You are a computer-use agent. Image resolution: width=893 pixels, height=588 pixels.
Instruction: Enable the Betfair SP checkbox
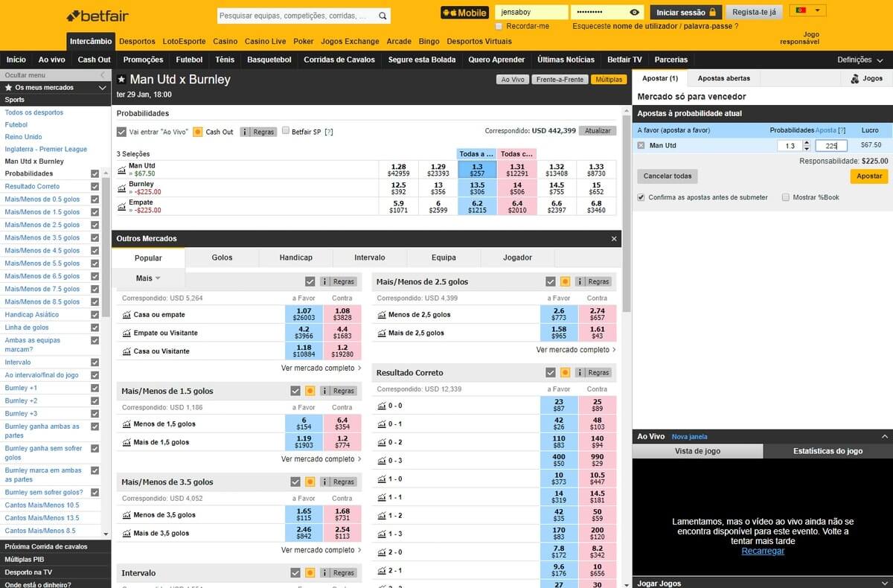point(286,131)
